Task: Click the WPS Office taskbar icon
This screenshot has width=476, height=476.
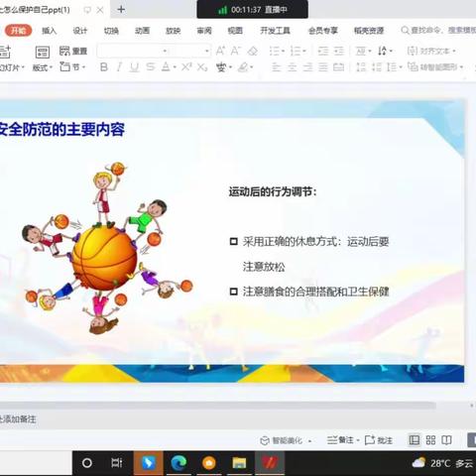Action: pyautogui.click(x=270, y=463)
